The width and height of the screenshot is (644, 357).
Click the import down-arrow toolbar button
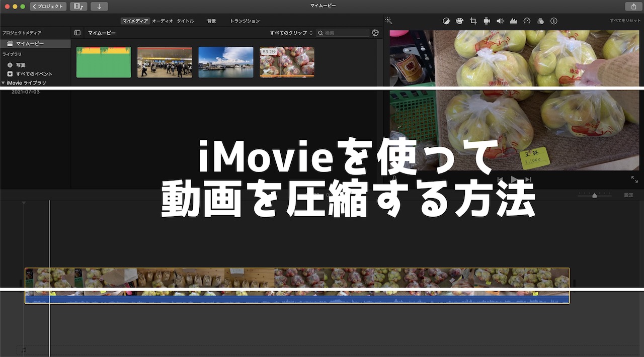pos(99,7)
